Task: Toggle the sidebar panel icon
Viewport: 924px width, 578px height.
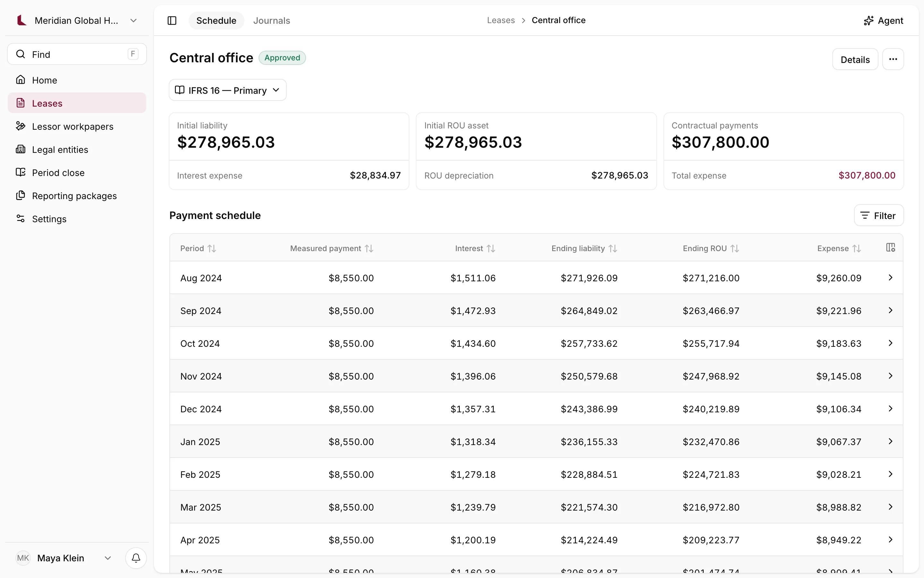Action: tap(172, 21)
